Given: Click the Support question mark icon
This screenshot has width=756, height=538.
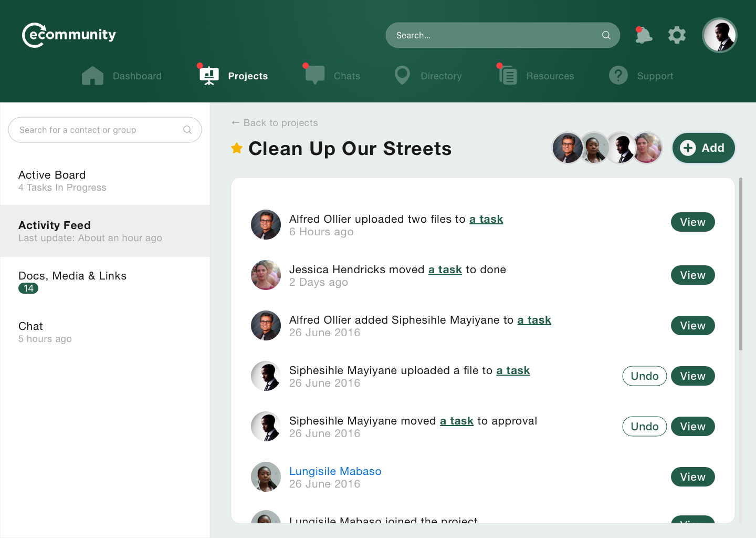Looking at the screenshot, I should (x=618, y=76).
